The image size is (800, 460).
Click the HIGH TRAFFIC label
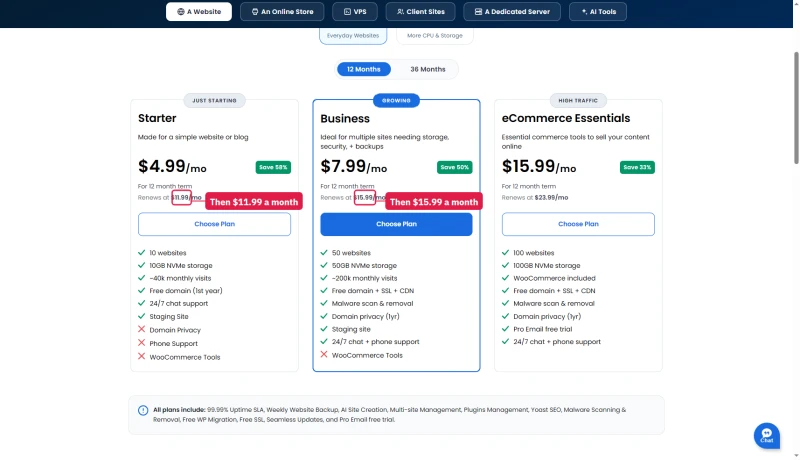(x=578, y=100)
